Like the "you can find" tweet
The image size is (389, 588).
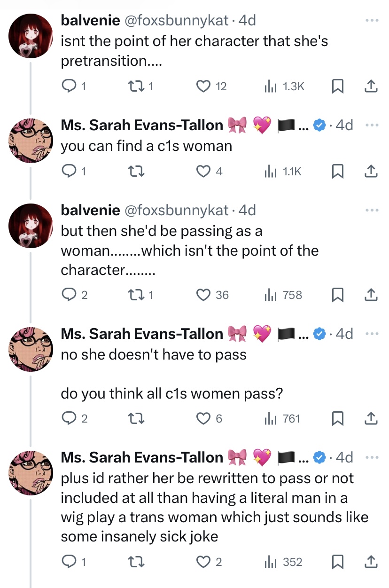coord(203,172)
